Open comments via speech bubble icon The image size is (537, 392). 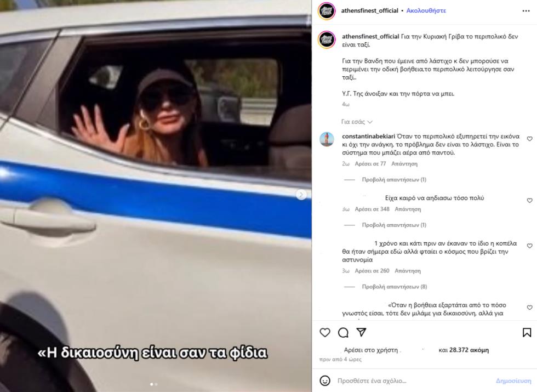(343, 332)
